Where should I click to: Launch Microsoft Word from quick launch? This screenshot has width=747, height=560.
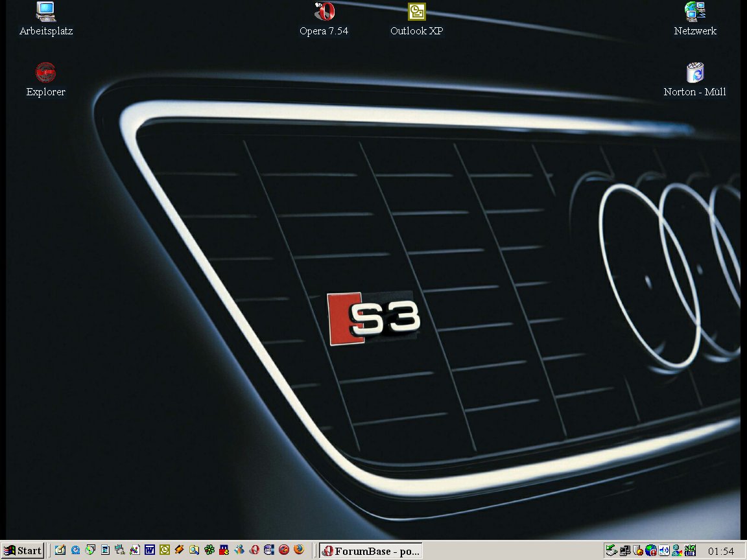coord(150,550)
